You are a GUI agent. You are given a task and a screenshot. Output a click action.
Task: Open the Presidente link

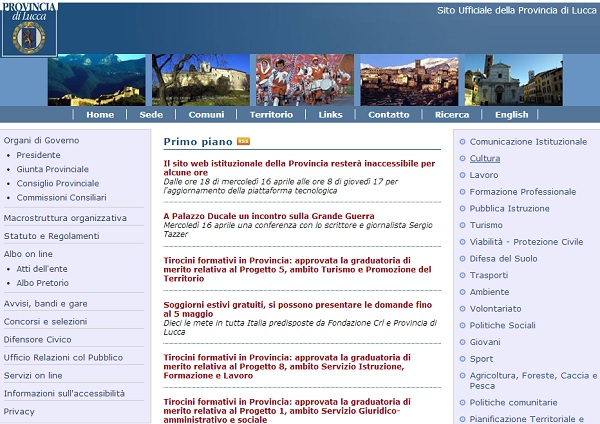tap(38, 155)
